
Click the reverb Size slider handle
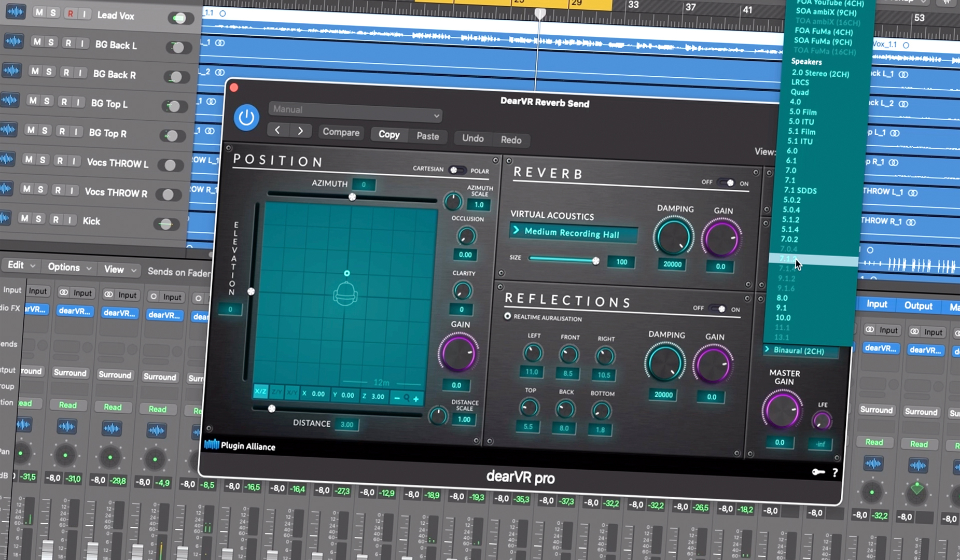coord(595,261)
